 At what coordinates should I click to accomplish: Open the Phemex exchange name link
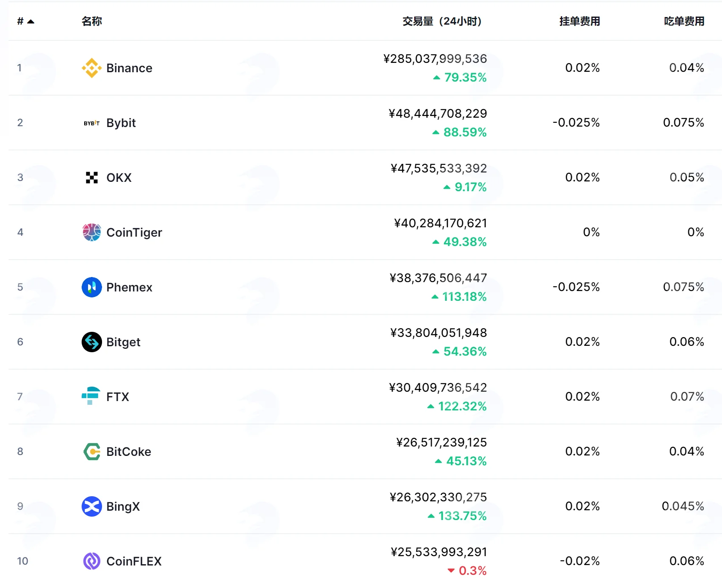pyautogui.click(x=129, y=287)
